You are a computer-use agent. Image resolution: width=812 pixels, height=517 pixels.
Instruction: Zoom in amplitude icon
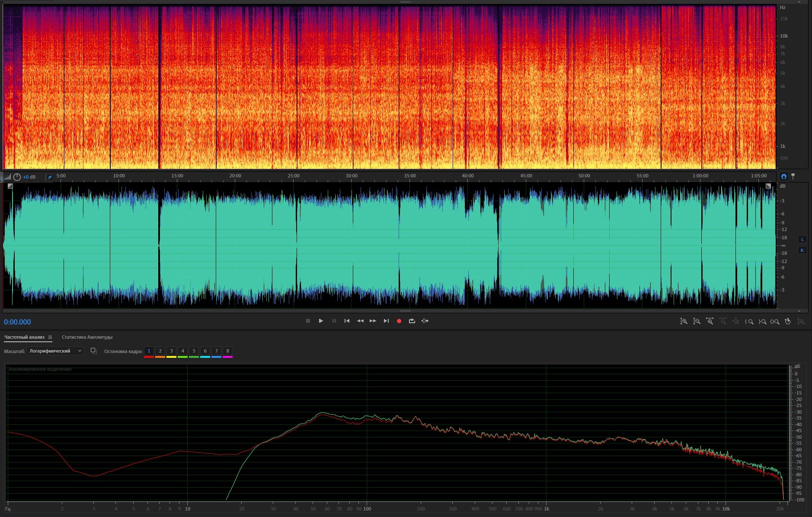pos(684,321)
